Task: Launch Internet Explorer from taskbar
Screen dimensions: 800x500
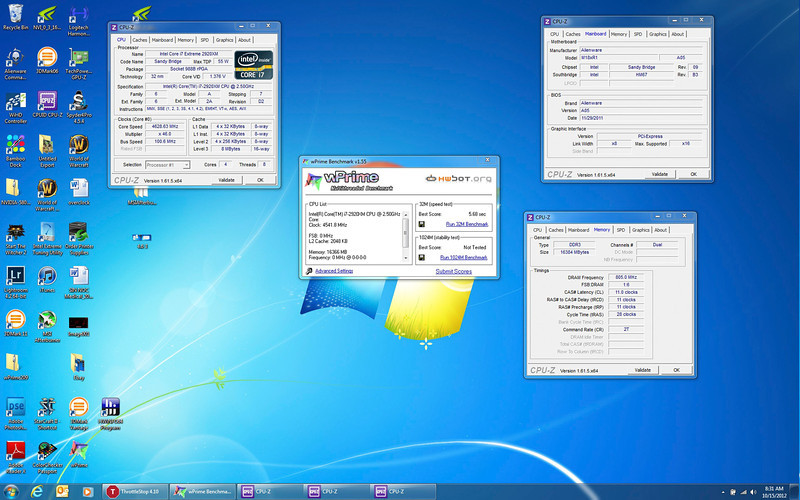Action: click(x=37, y=492)
